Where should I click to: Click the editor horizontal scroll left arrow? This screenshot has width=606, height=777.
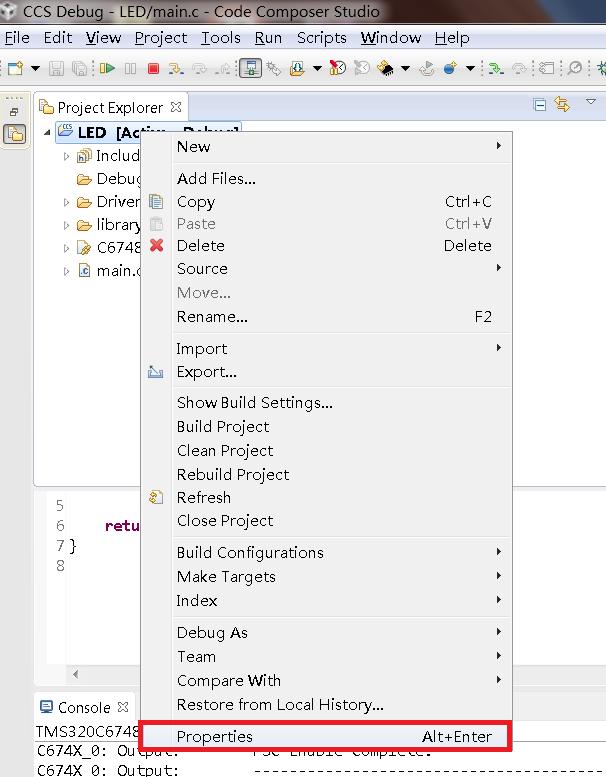(x=75, y=674)
